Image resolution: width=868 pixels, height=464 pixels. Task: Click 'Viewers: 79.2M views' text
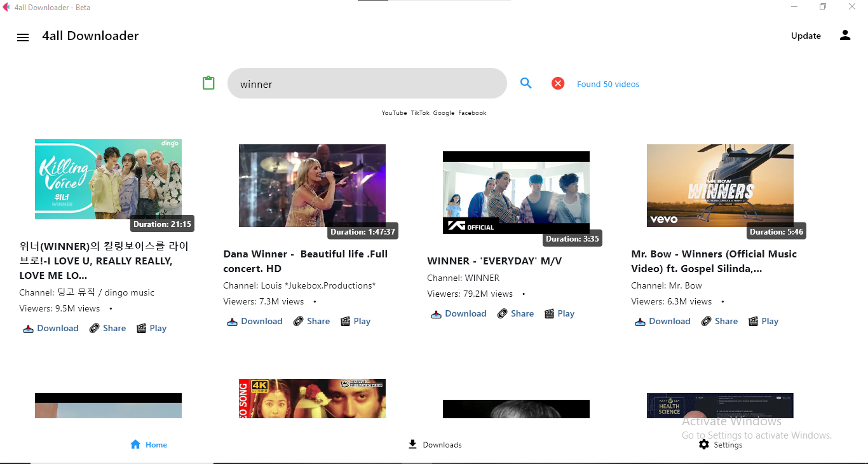click(x=470, y=294)
